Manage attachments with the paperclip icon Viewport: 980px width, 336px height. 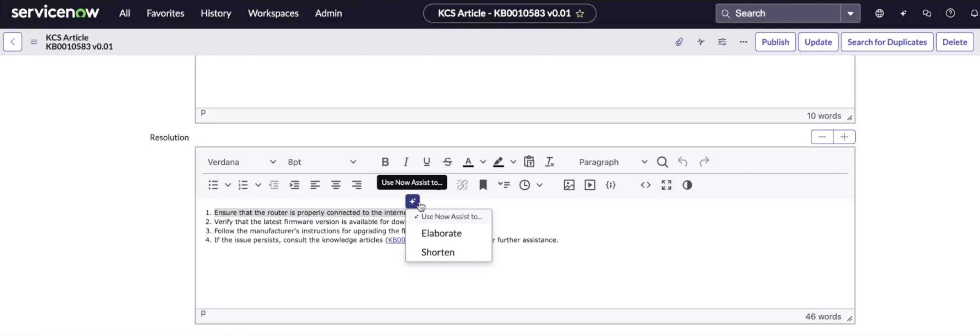click(679, 42)
